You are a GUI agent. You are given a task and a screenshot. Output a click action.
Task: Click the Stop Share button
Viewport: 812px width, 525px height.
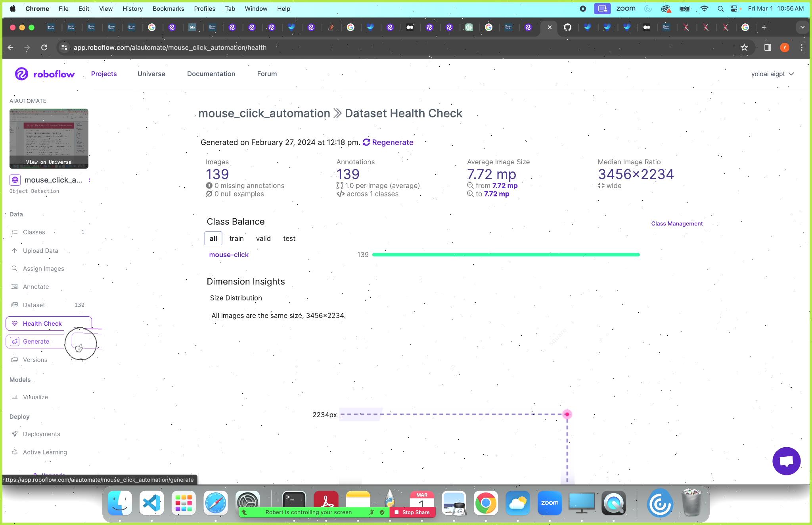click(412, 512)
